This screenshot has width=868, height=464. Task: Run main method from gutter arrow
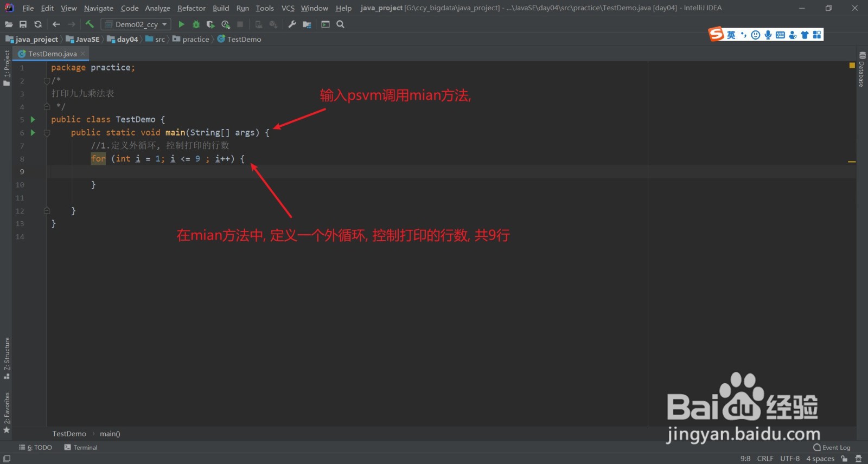coord(33,132)
